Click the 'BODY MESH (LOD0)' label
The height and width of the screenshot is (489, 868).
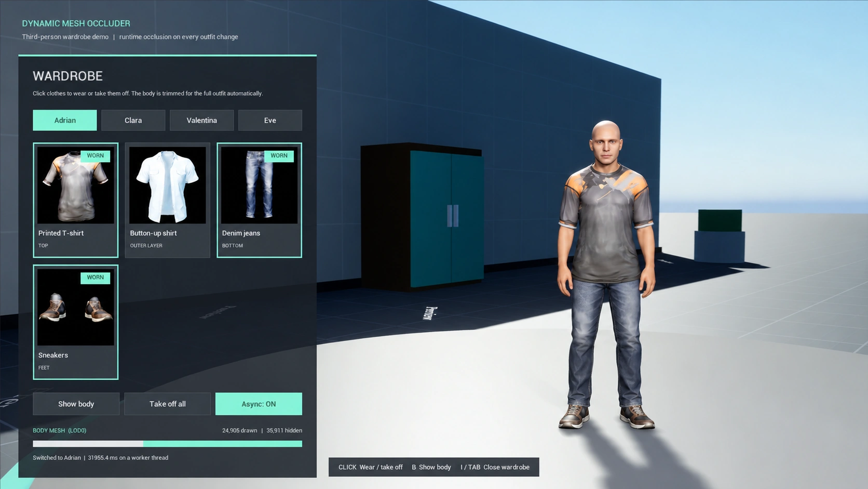pyautogui.click(x=59, y=430)
